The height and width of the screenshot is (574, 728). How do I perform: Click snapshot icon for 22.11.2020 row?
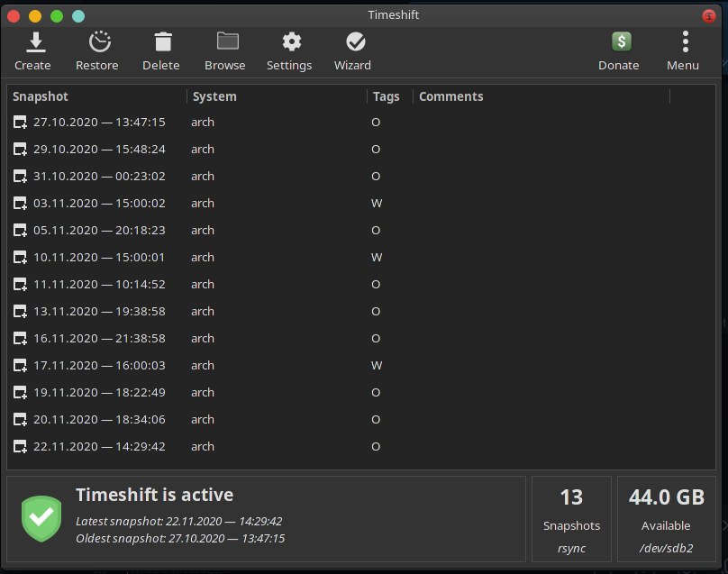(20, 446)
